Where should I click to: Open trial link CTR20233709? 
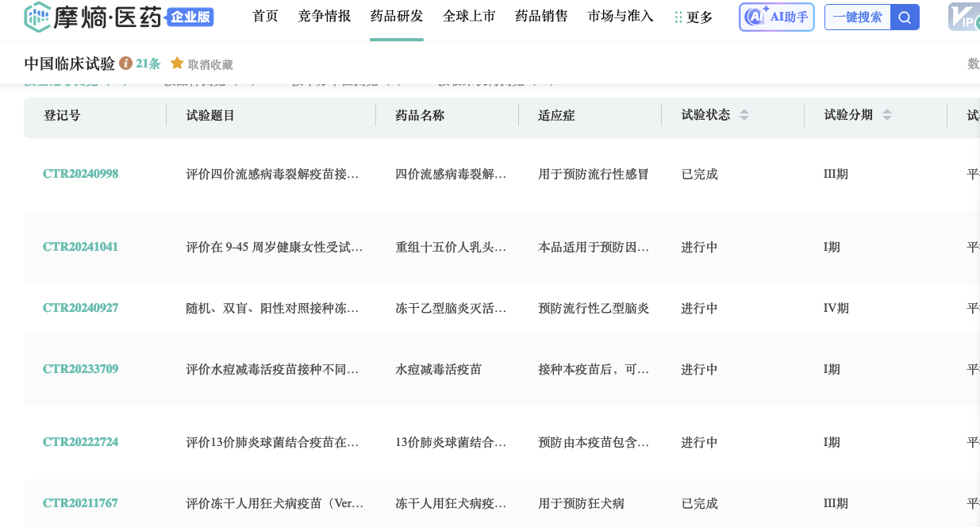click(x=80, y=369)
